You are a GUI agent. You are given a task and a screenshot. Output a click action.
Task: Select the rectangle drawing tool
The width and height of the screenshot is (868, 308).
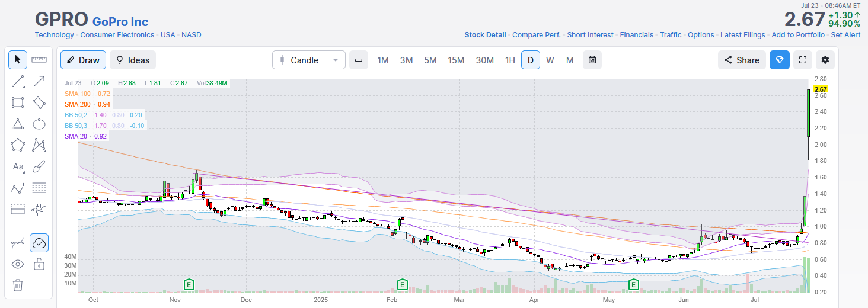18,102
